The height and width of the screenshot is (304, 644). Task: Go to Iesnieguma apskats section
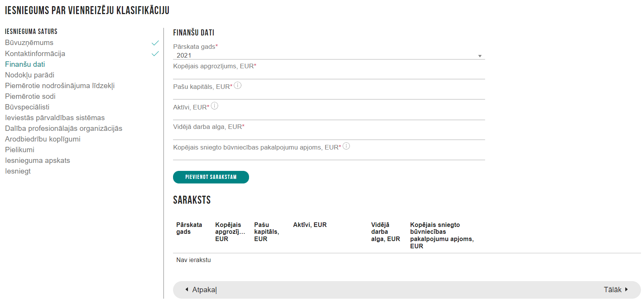37,161
